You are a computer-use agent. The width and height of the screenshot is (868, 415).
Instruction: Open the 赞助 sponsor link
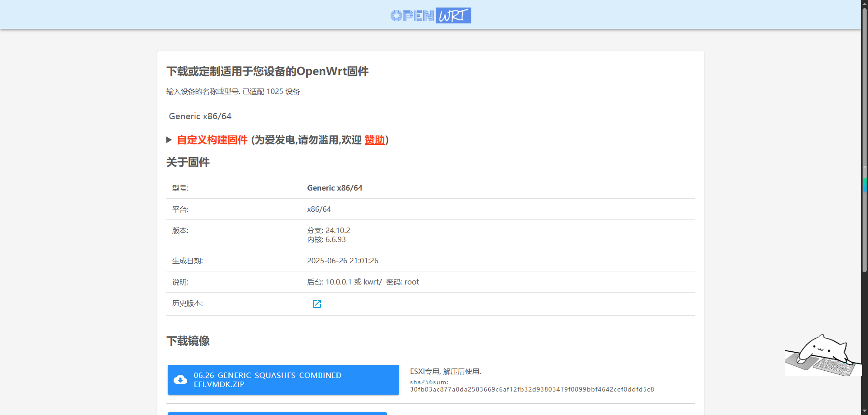click(374, 140)
